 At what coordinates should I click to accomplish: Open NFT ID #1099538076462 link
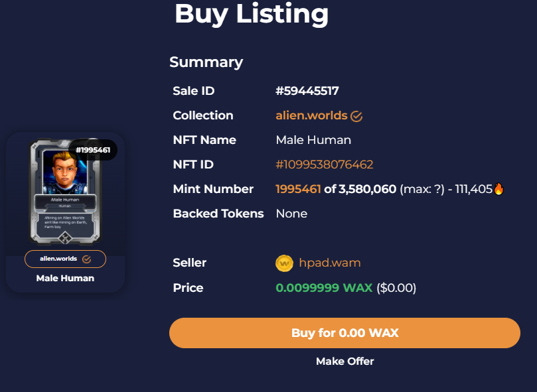point(325,164)
